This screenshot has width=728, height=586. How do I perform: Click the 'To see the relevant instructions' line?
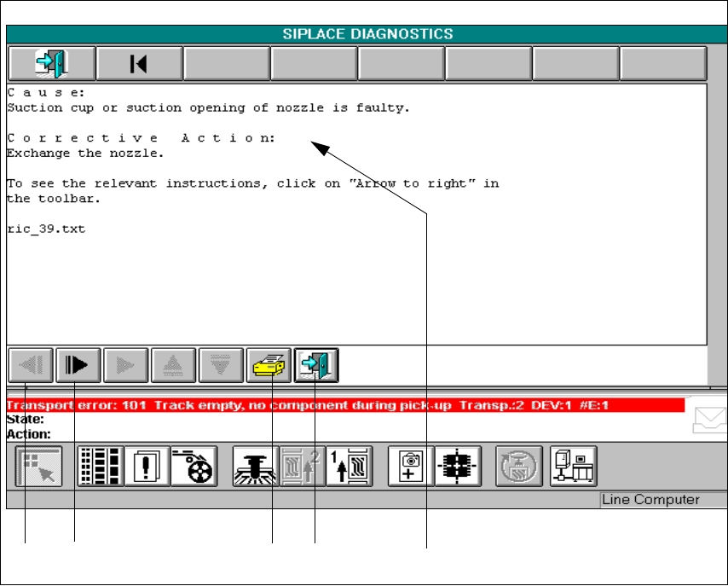[x=253, y=183]
